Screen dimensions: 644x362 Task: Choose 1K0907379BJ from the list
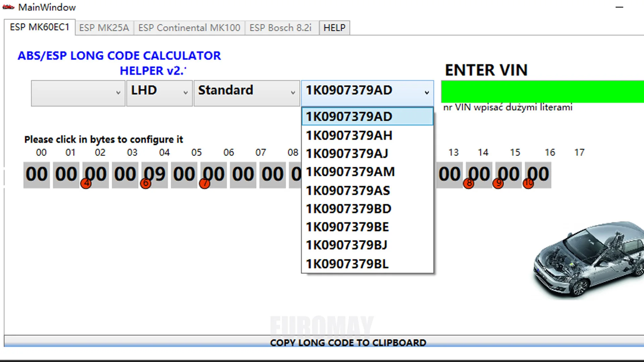pos(367,245)
